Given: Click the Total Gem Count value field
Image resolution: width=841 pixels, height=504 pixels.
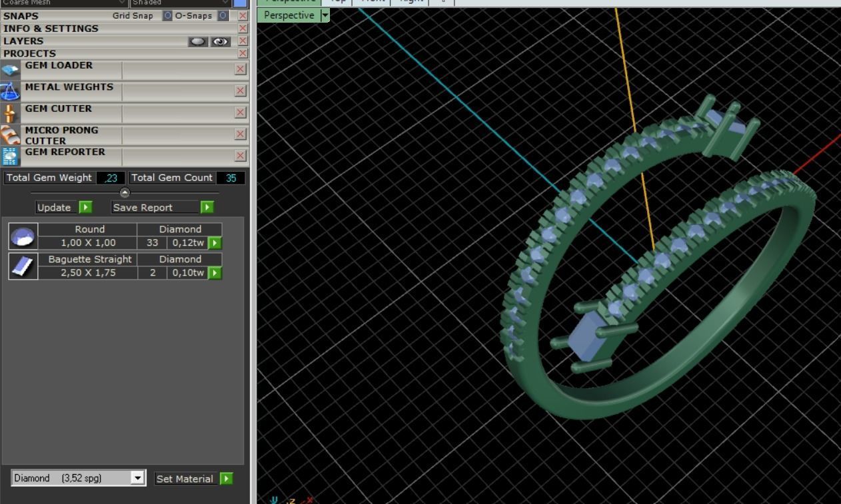Looking at the screenshot, I should (x=231, y=178).
